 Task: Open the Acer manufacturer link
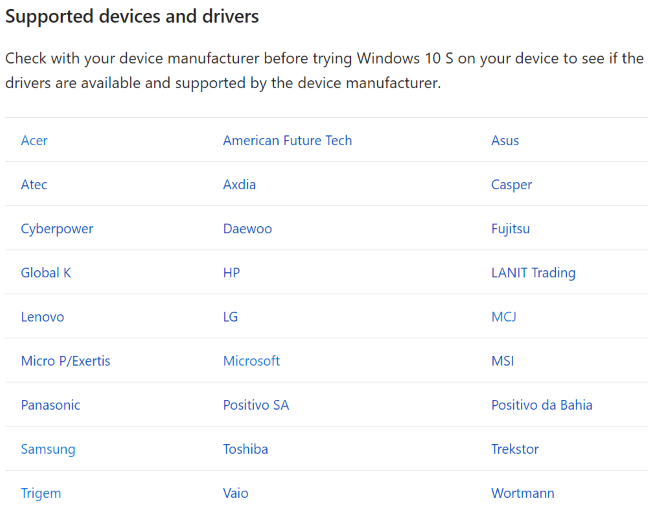[x=34, y=141]
